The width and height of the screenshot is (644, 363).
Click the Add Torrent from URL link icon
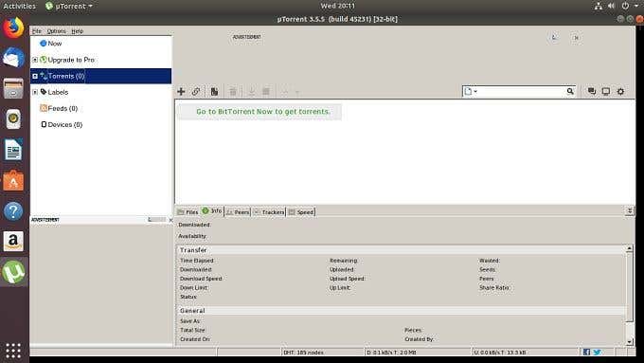196,91
